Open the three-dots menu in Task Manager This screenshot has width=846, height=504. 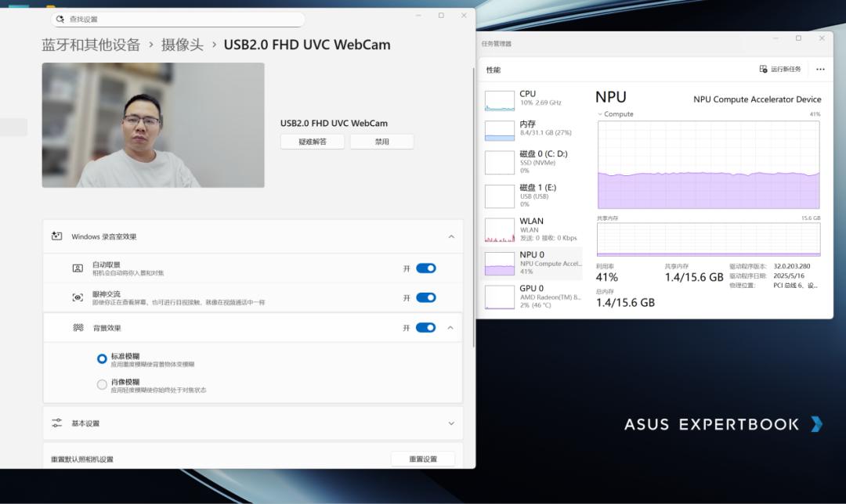[820, 69]
